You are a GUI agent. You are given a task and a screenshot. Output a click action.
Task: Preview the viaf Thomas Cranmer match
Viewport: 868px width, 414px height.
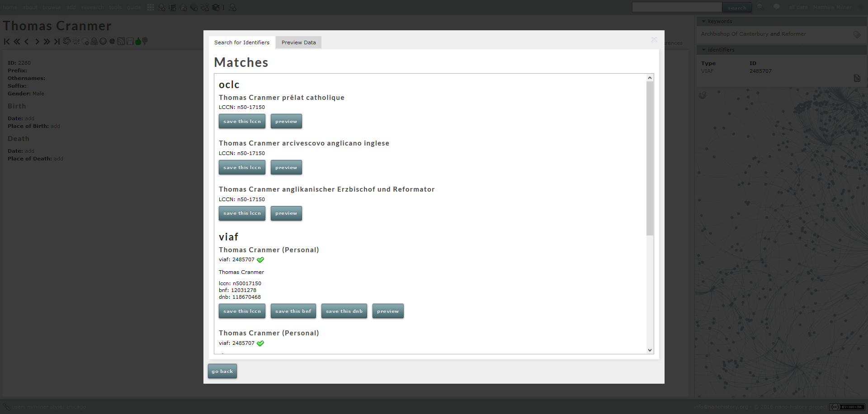[388, 311]
